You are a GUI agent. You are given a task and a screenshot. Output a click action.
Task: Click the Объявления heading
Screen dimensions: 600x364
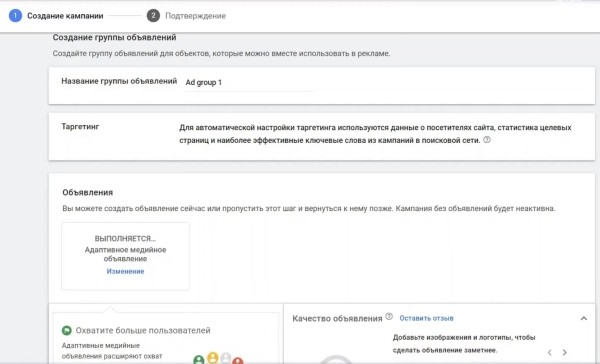point(88,193)
